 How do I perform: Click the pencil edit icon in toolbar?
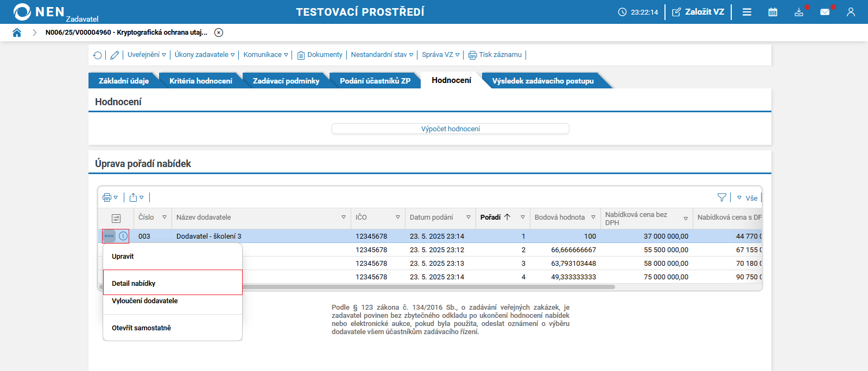coord(115,55)
